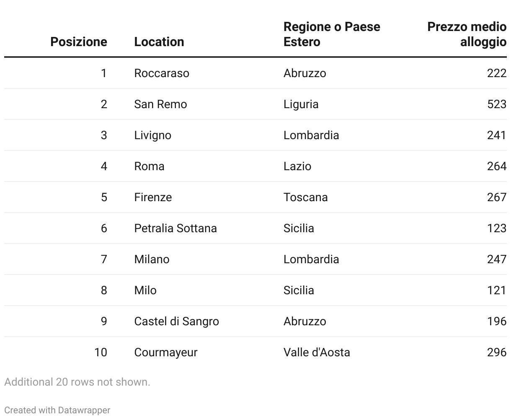Select the Firenze location cell
511x420 pixels.
click(153, 197)
